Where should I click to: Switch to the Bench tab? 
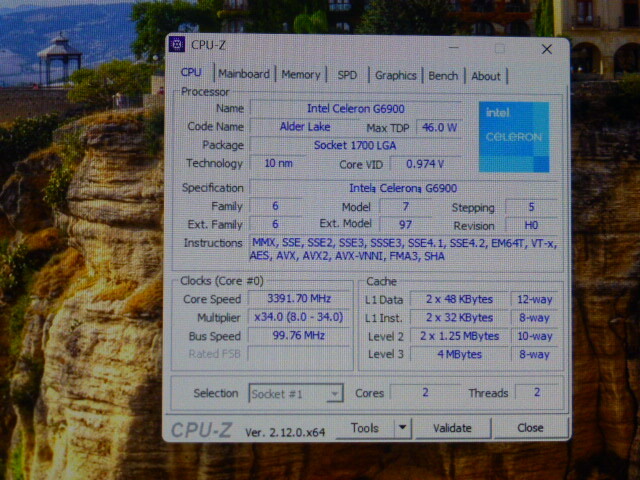tap(443, 76)
